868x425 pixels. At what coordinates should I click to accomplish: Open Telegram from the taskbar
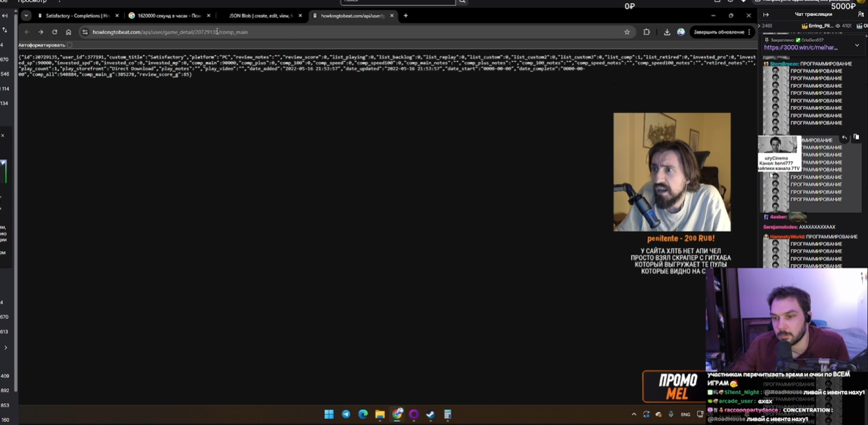point(346,414)
